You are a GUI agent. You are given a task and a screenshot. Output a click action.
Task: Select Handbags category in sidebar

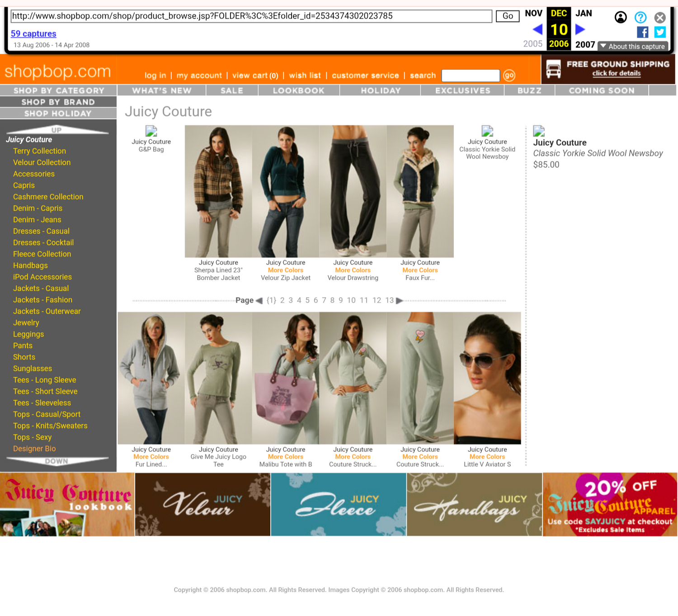pyautogui.click(x=30, y=265)
